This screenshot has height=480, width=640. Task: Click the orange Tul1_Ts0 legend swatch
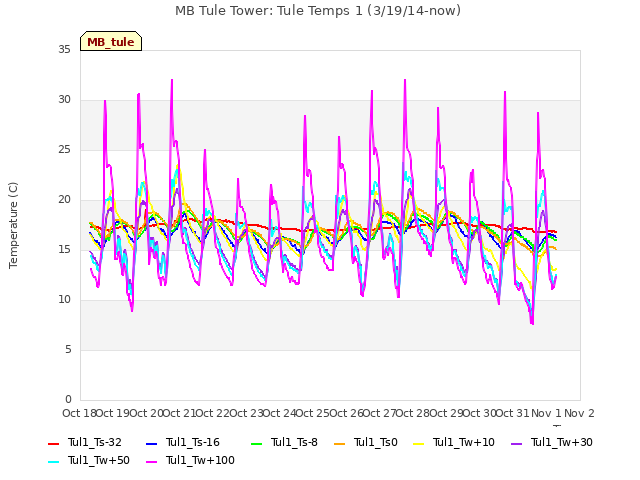[x=340, y=443]
